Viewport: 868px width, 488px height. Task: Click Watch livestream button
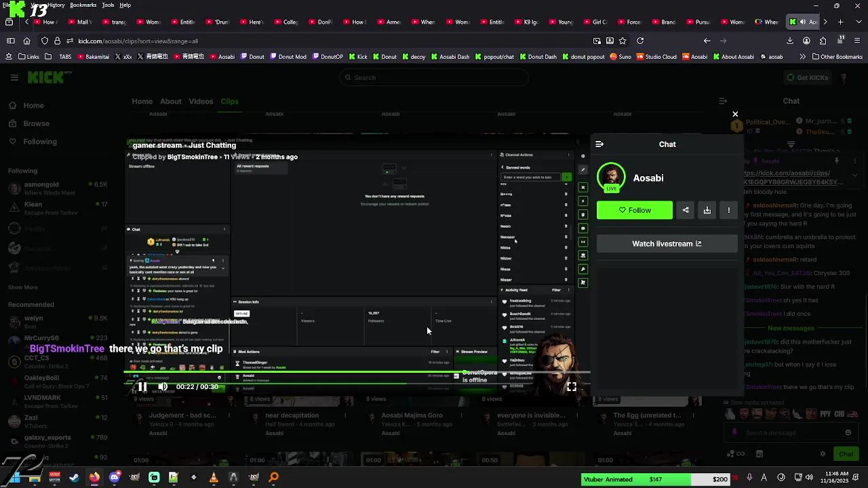(x=667, y=244)
